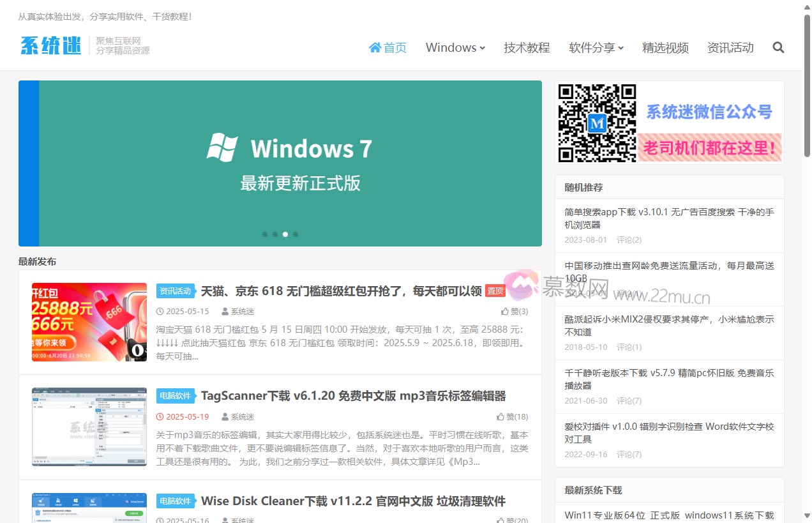Image resolution: width=812 pixels, height=523 pixels.
Task: Go to the 精选视频 menu item
Action: click(665, 47)
